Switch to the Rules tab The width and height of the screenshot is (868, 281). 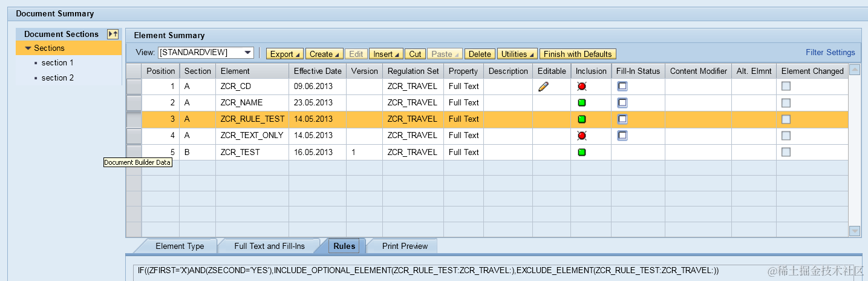pyautogui.click(x=344, y=246)
